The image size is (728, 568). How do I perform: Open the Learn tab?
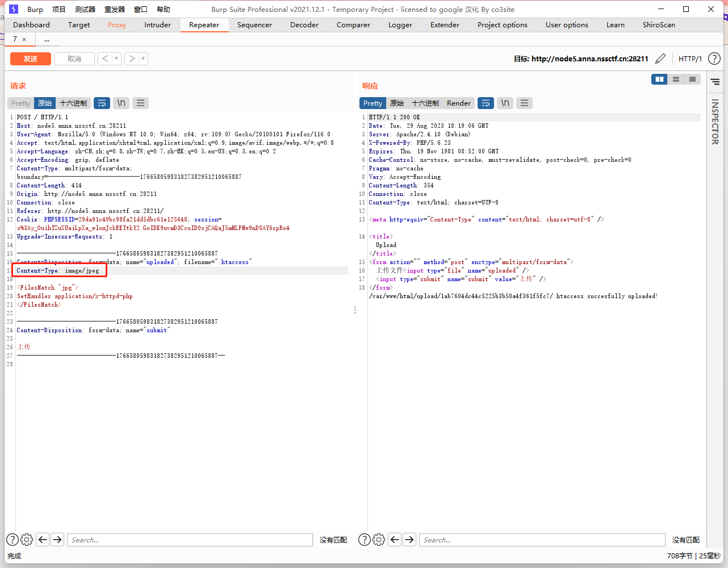[x=616, y=24]
